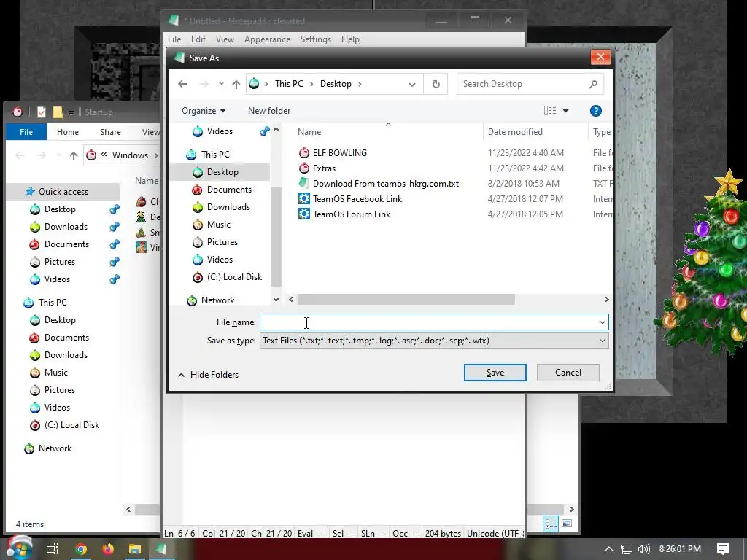Open Task View on taskbar
Screen dimensions: 747x560
[x=52, y=549]
